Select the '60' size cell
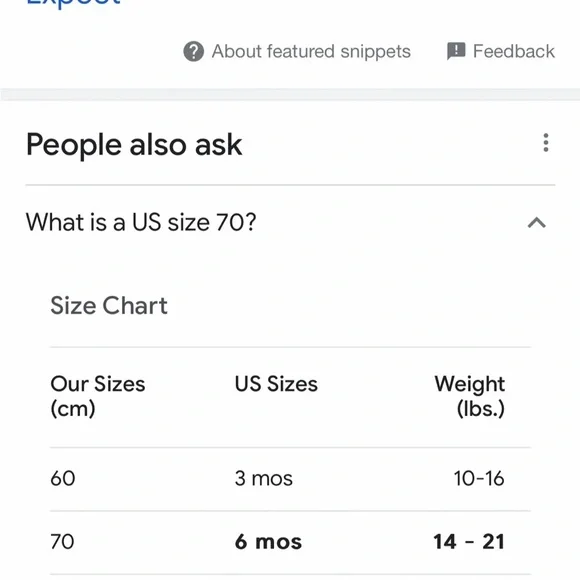 tap(63, 478)
